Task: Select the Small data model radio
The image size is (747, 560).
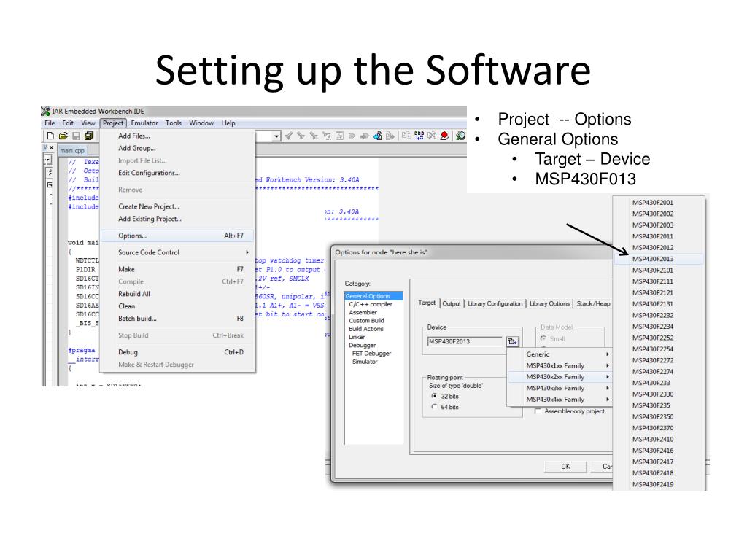Action: click(x=552, y=338)
